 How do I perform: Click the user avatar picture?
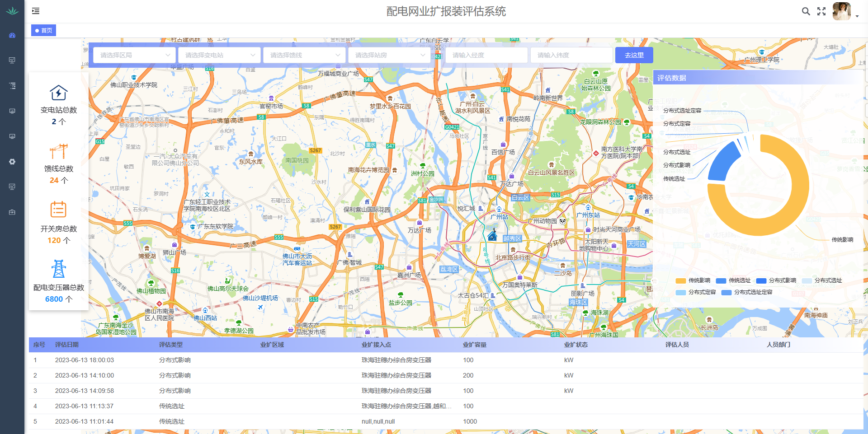click(842, 11)
